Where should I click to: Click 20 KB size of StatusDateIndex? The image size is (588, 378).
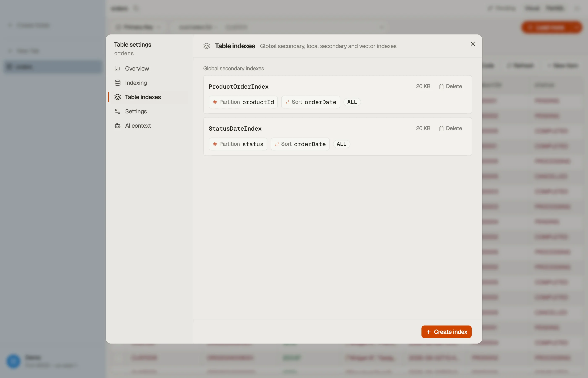click(x=423, y=128)
